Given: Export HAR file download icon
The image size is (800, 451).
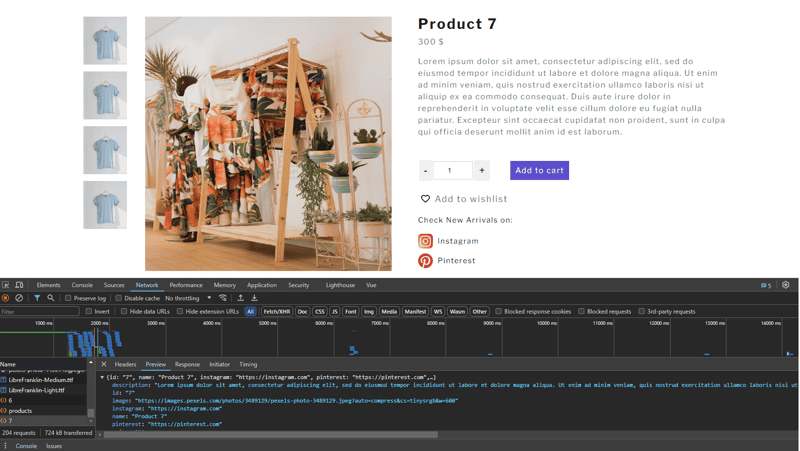Looking at the screenshot, I should (x=254, y=298).
